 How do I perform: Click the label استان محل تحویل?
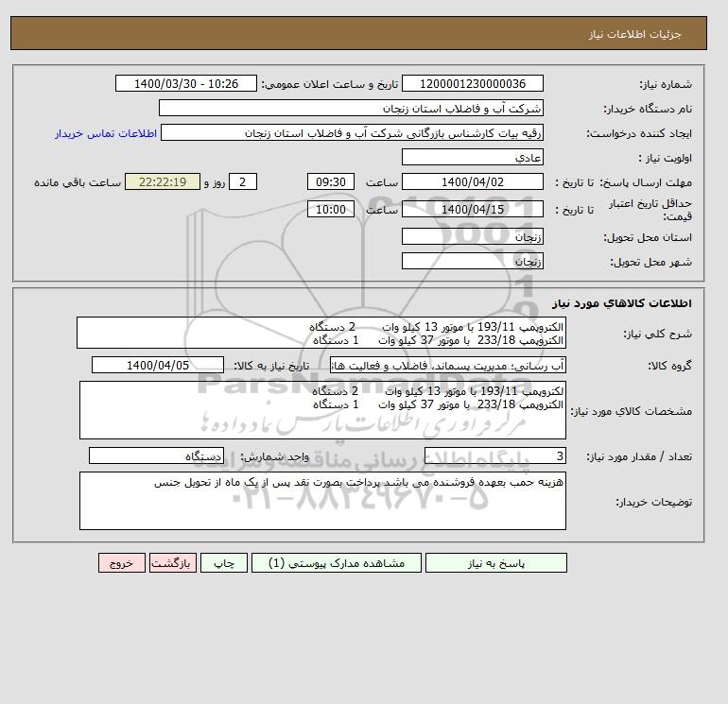[648, 237]
